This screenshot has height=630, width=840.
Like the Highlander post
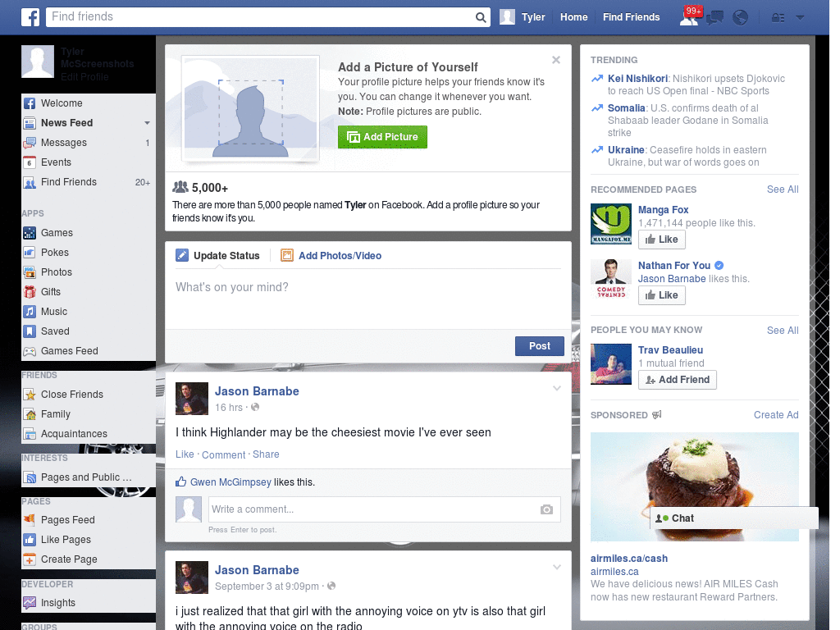click(x=185, y=454)
